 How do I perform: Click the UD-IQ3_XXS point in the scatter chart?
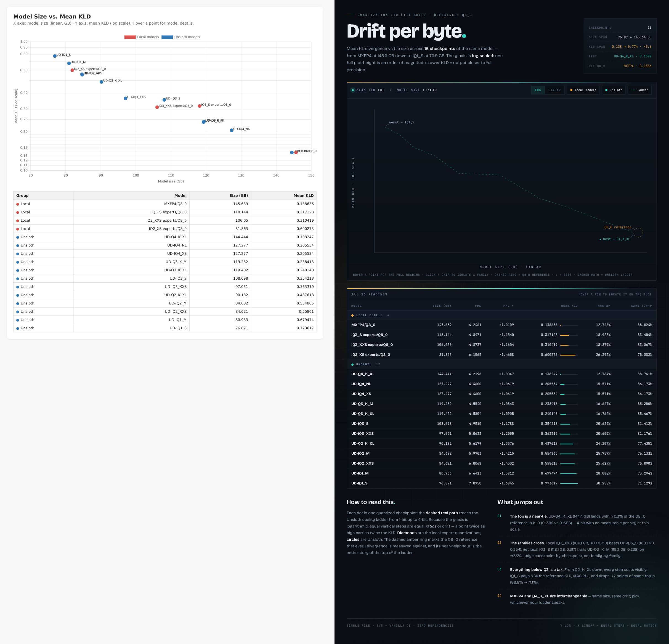pos(126,98)
